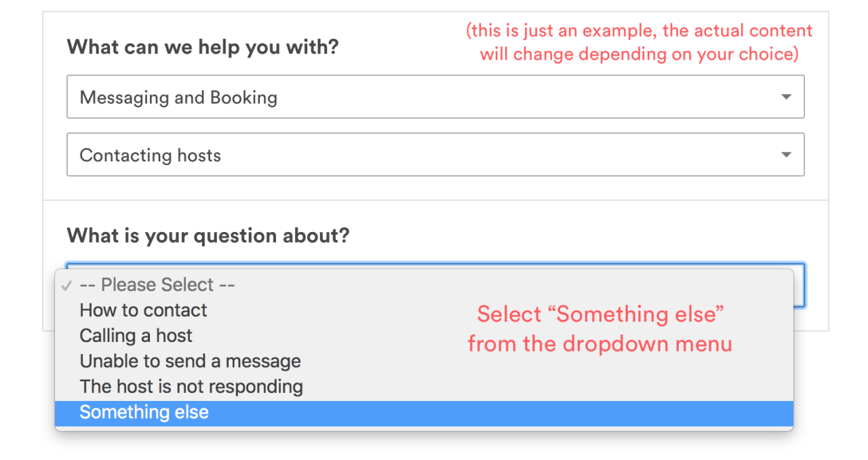The height and width of the screenshot is (460, 868).
Task: Select How to contact from the list
Action: pos(143,311)
